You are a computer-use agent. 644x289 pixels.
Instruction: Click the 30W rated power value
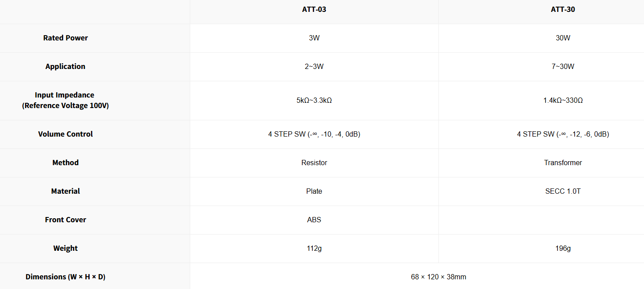[x=563, y=38]
